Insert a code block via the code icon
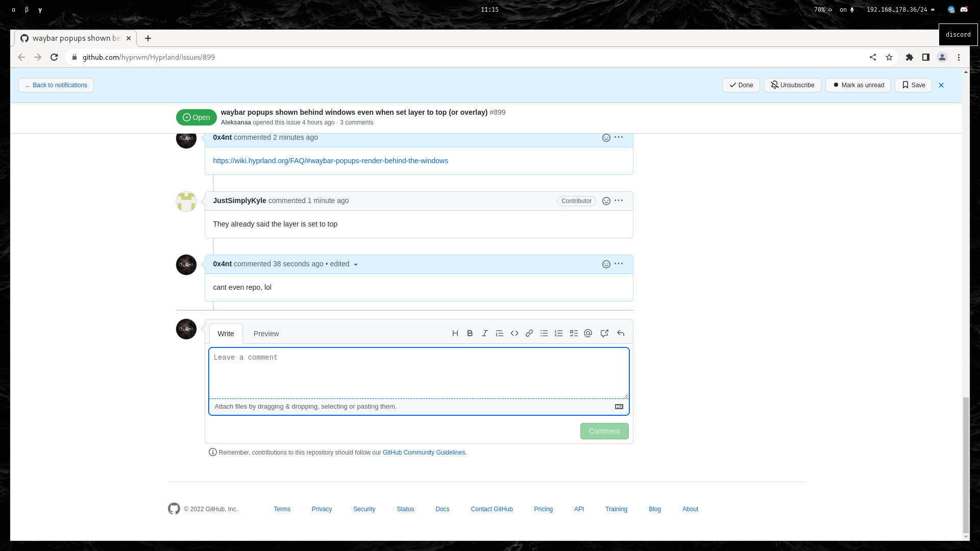The image size is (980, 551). tap(514, 333)
